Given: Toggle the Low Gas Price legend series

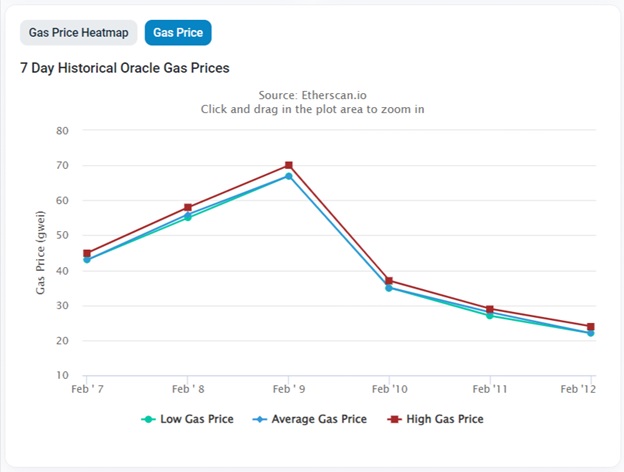Looking at the screenshot, I should click(x=187, y=419).
